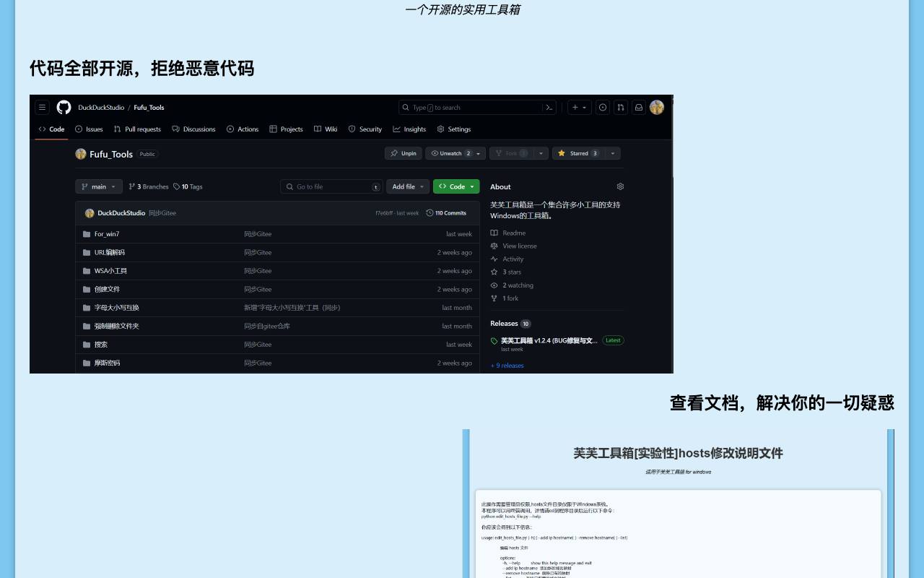Click the folder icon beside 创建文件
The height and width of the screenshot is (578, 924).
click(x=87, y=289)
